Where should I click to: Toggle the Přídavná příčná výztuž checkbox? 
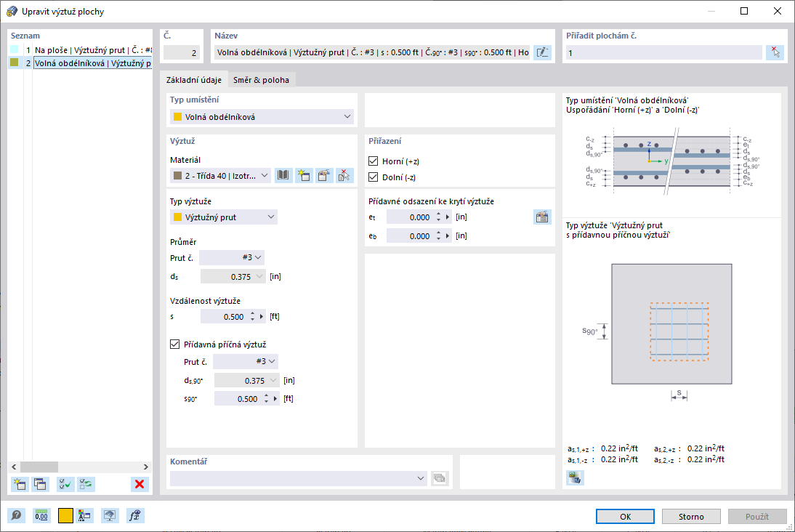pos(174,344)
